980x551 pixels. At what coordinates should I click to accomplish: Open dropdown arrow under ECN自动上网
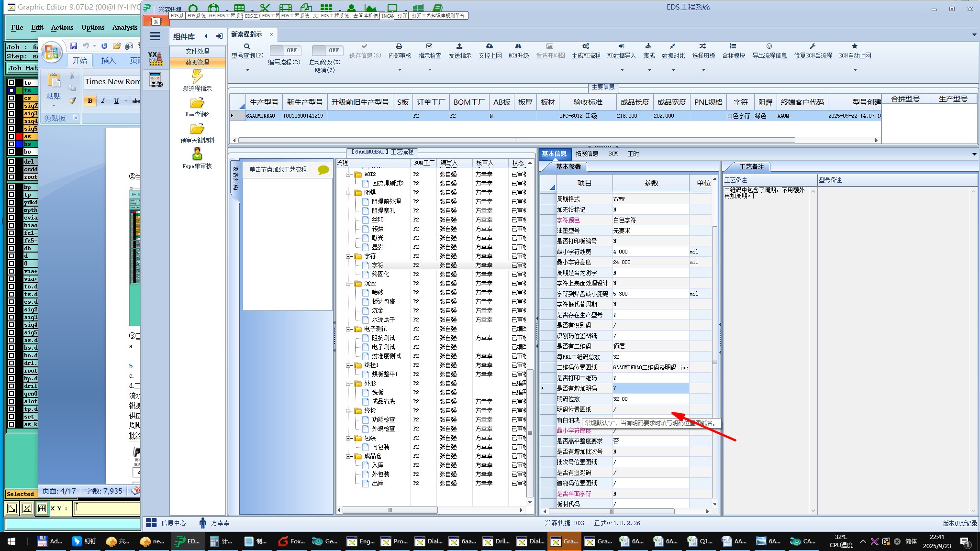tap(855, 70)
